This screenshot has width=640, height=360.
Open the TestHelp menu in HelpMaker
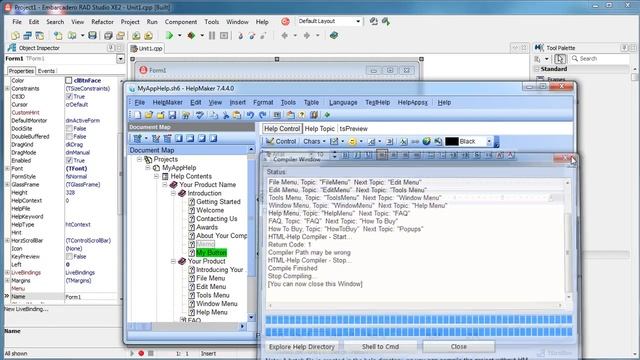click(x=378, y=102)
